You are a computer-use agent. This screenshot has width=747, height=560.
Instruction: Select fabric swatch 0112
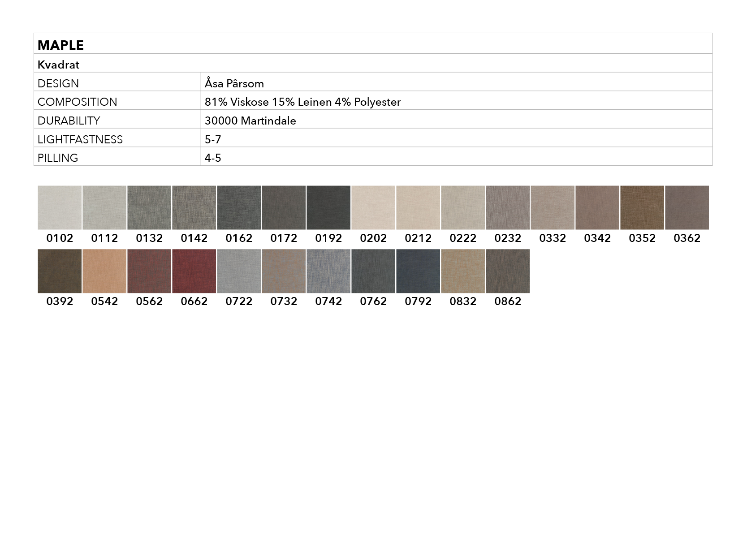(104, 207)
